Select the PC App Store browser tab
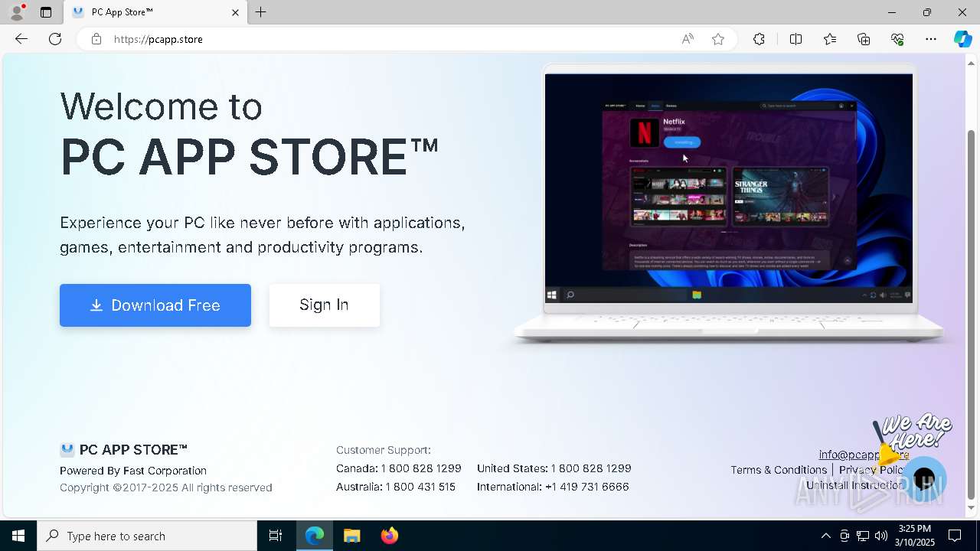This screenshot has width=980, height=551. point(155,12)
